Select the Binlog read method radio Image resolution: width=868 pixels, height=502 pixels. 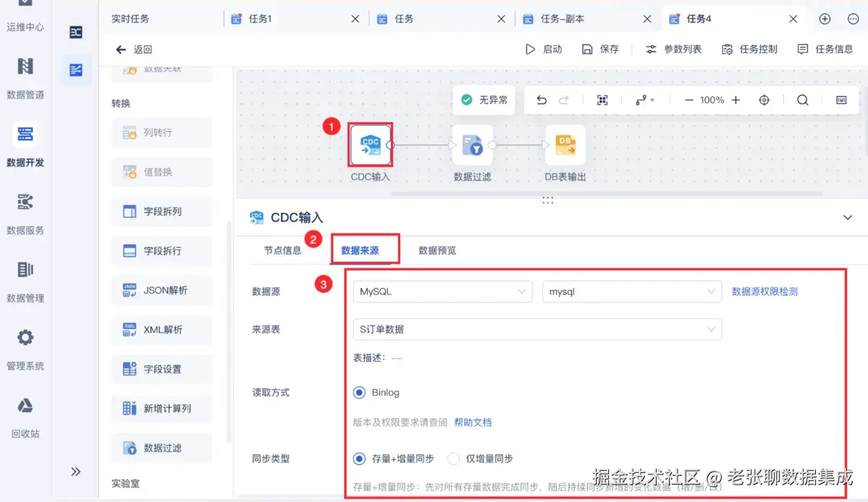coord(359,393)
